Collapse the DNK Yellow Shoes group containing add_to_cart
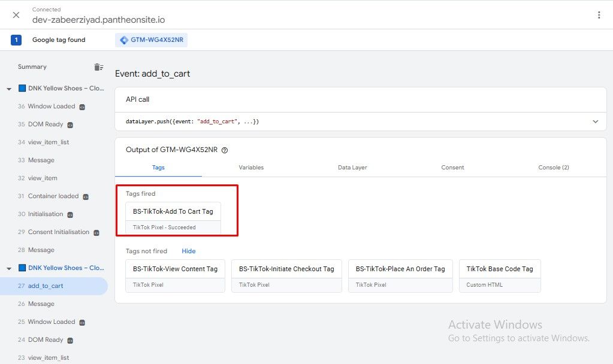Screen dimensions: 613x364 point(9,269)
